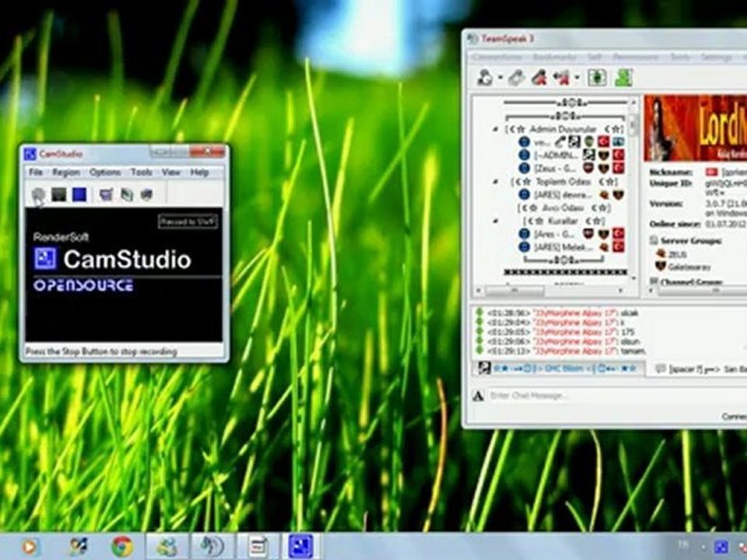Select the Toplantı Odası channel row

tap(564, 181)
